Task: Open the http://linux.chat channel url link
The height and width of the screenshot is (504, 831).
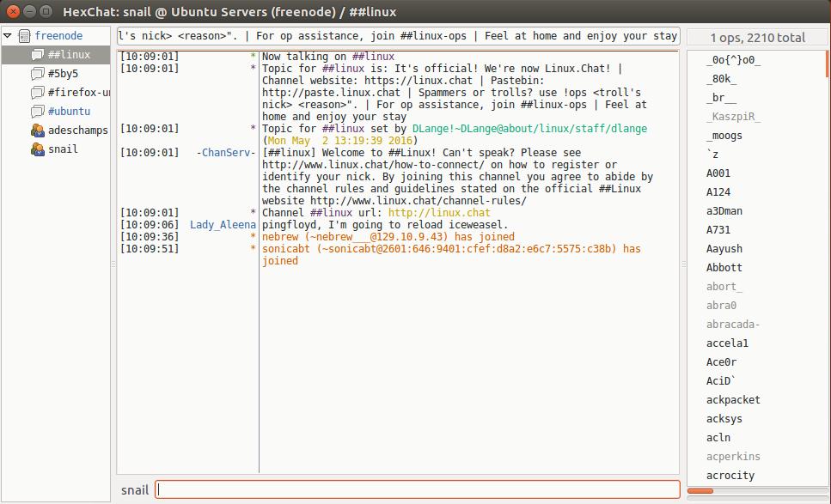Action: (439, 213)
